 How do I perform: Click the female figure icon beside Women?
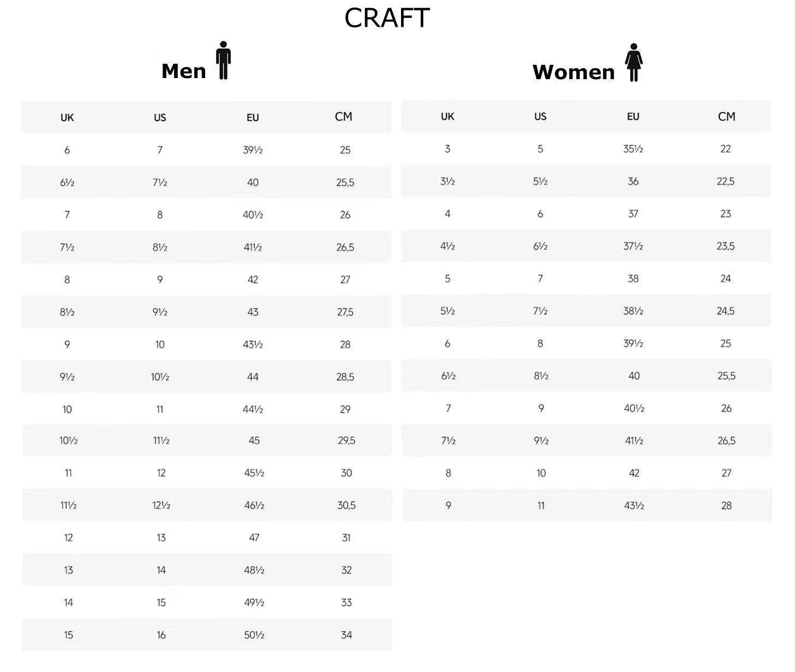pos(633,62)
